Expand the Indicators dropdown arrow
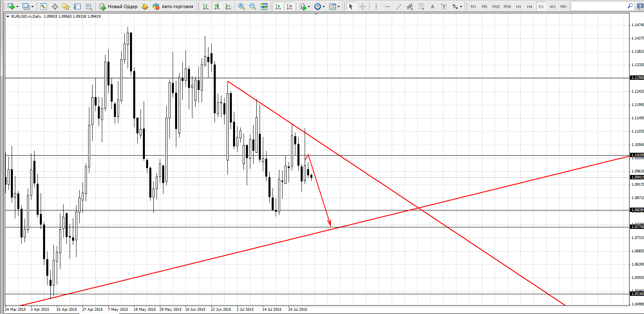Viewport: 644px width, 314px height. [x=309, y=6]
